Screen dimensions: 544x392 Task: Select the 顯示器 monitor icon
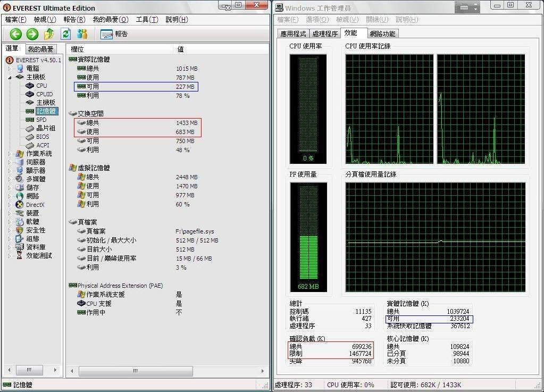[x=20, y=171]
